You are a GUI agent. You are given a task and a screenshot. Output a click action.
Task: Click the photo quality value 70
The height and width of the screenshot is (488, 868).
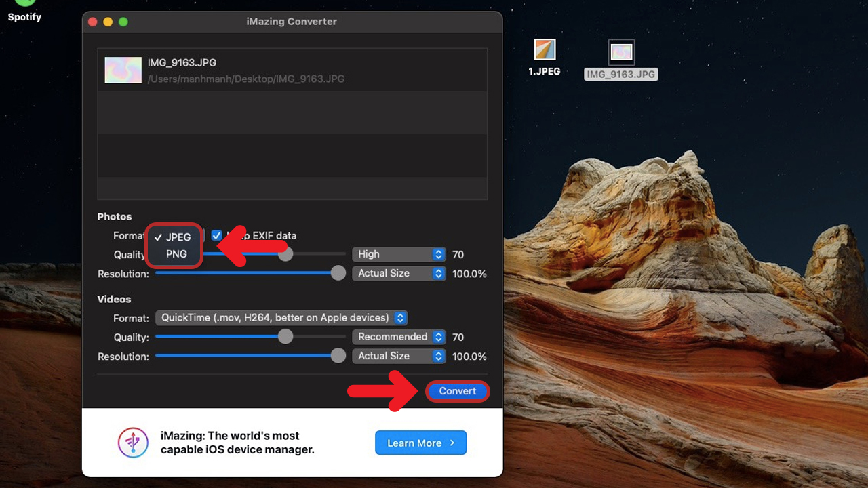tap(458, 255)
